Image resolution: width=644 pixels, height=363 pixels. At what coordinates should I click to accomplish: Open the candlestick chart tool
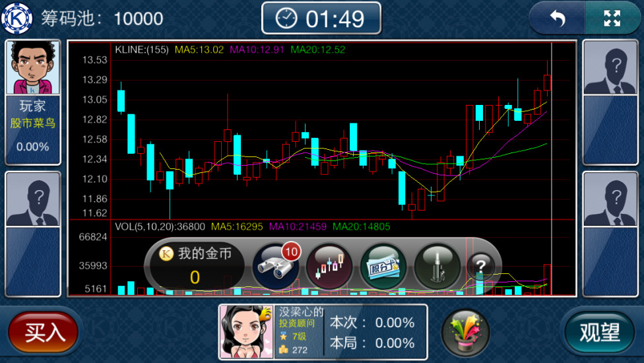click(x=329, y=266)
